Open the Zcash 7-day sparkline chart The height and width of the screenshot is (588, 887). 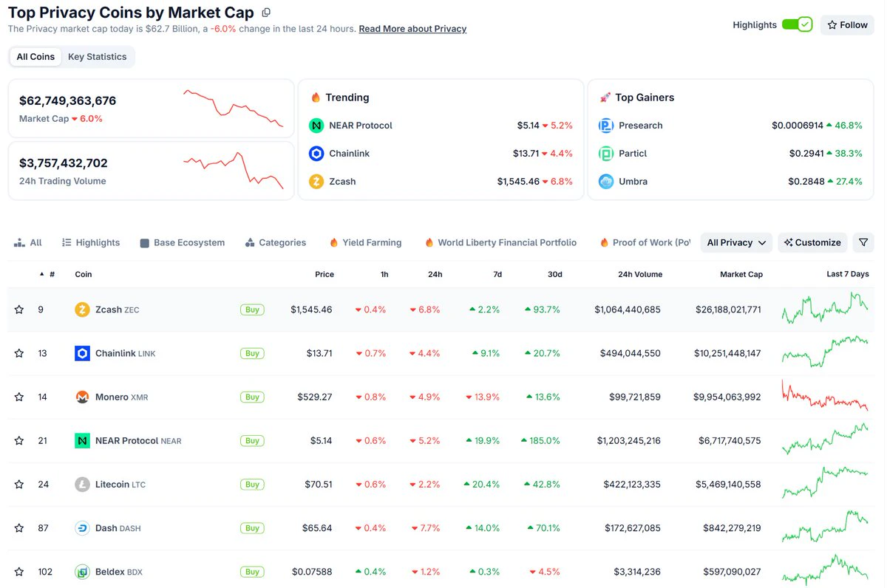click(x=825, y=308)
